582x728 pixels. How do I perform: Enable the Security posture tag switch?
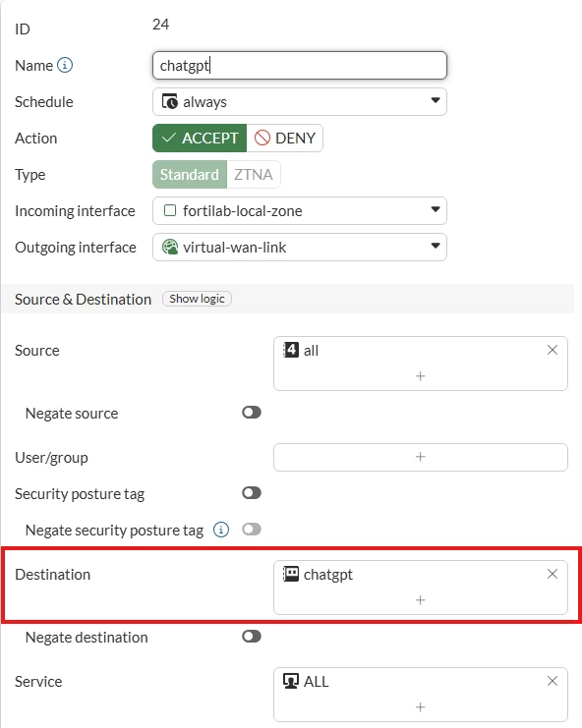click(252, 492)
